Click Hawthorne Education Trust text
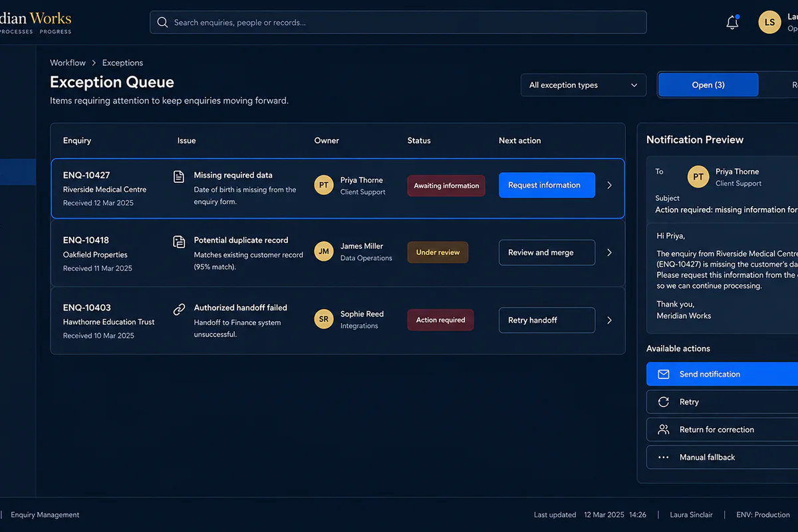Screen dimensions: 798x532 [108, 322]
